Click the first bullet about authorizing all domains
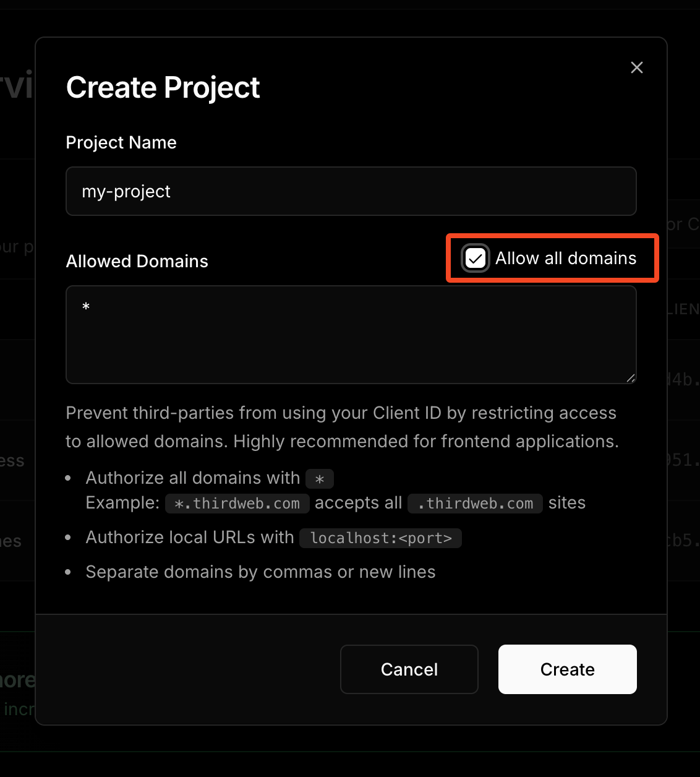This screenshot has width=700, height=777. coord(193,478)
